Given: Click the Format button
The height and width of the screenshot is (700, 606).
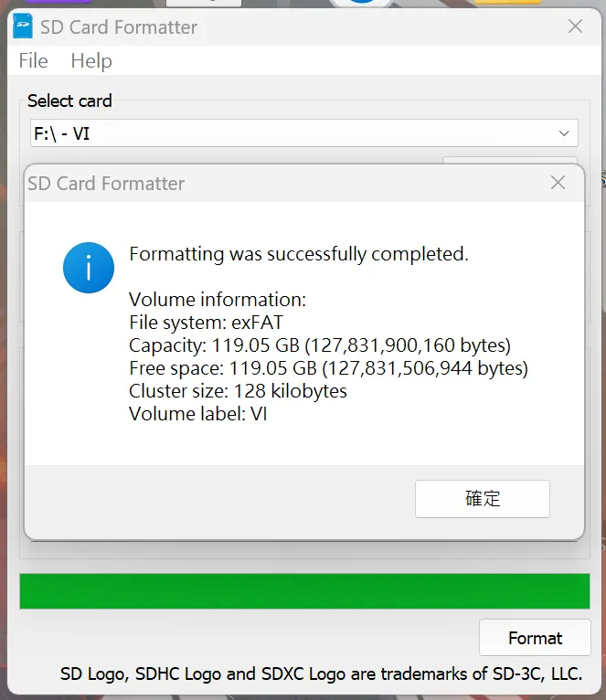Looking at the screenshot, I should 535,638.
